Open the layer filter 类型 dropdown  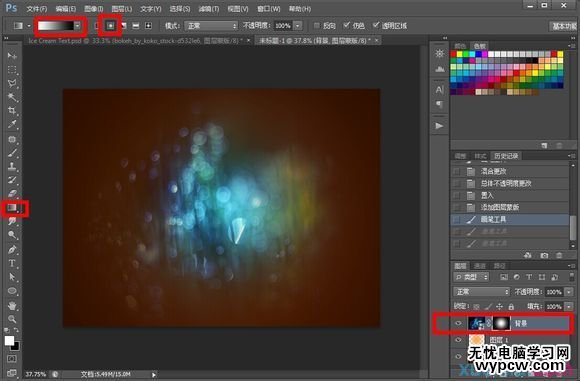(471, 277)
